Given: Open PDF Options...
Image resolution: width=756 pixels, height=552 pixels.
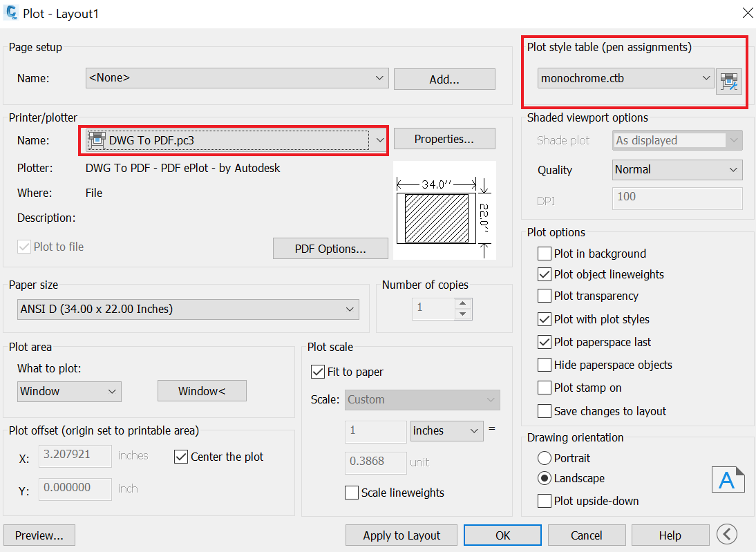Looking at the screenshot, I should [x=330, y=248].
